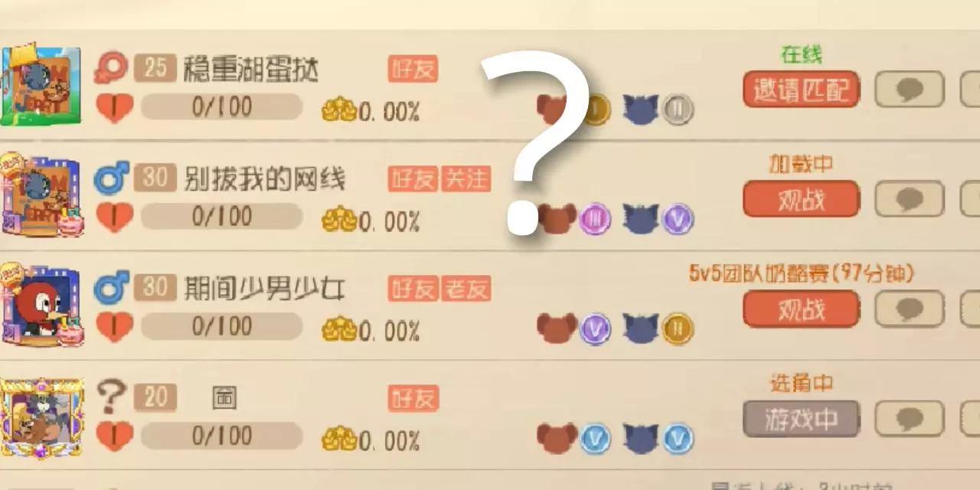Open chat bubble for 期间少男少女

910,309
